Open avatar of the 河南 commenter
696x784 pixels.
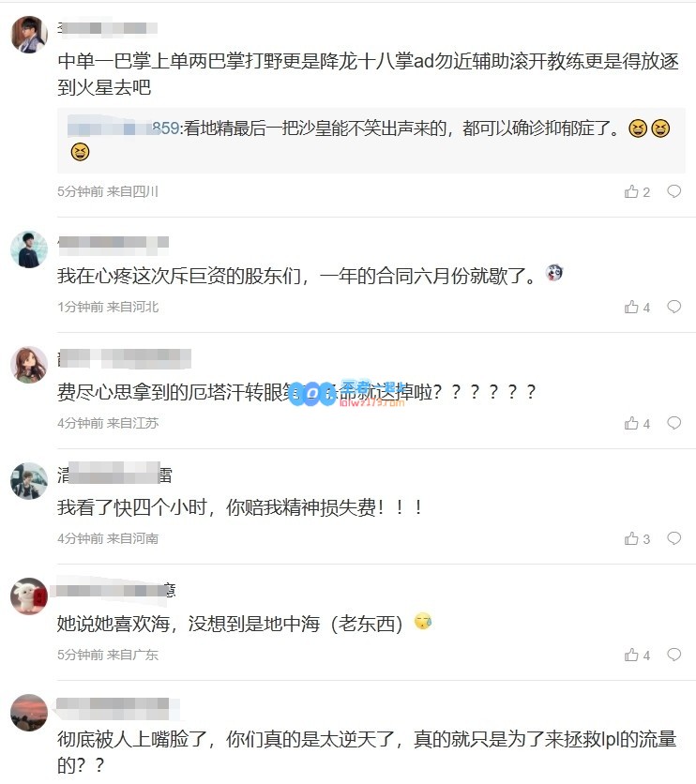(29, 481)
